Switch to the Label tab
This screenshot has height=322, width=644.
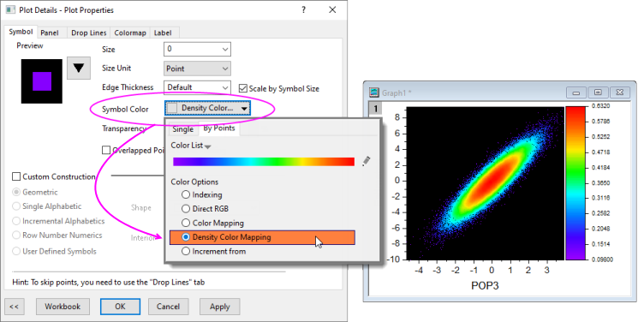(163, 33)
